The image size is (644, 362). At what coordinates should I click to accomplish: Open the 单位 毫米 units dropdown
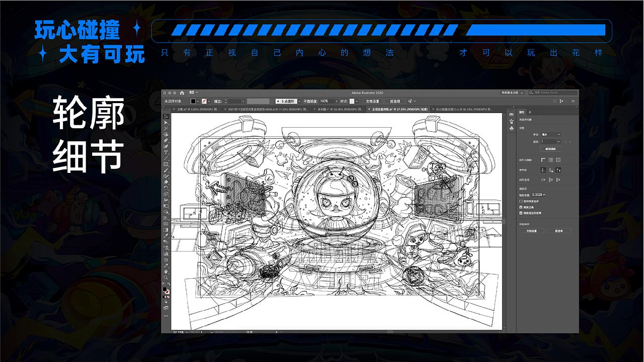551,134
